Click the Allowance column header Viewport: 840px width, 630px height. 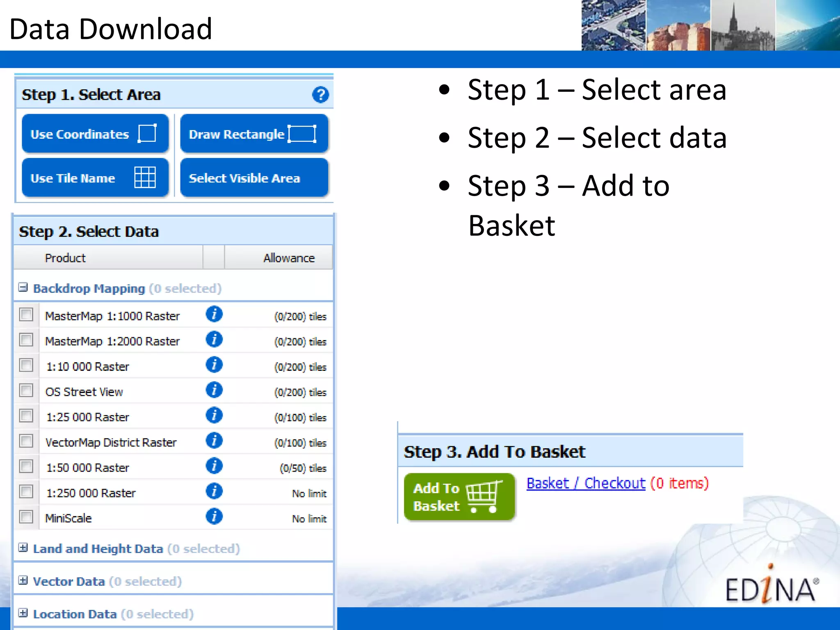pyautogui.click(x=278, y=258)
